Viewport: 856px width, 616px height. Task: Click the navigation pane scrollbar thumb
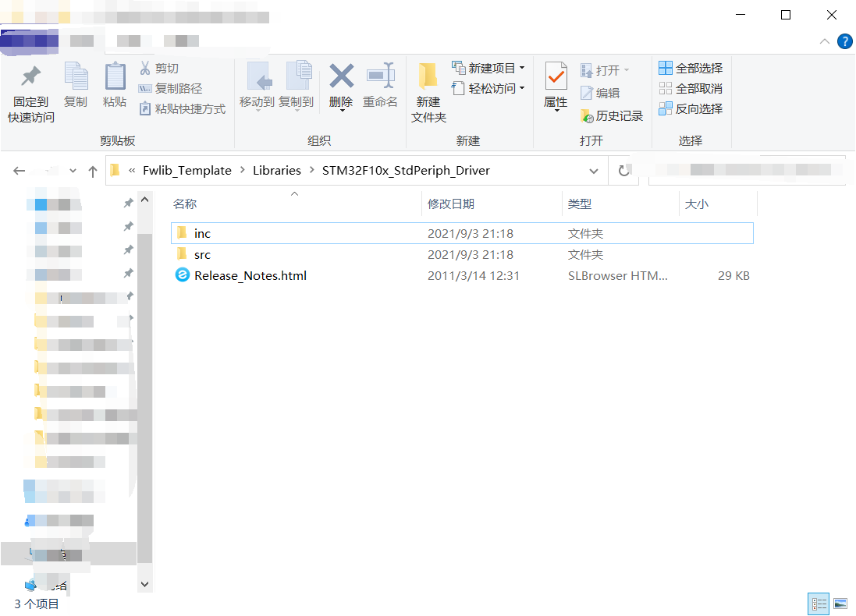click(144, 398)
